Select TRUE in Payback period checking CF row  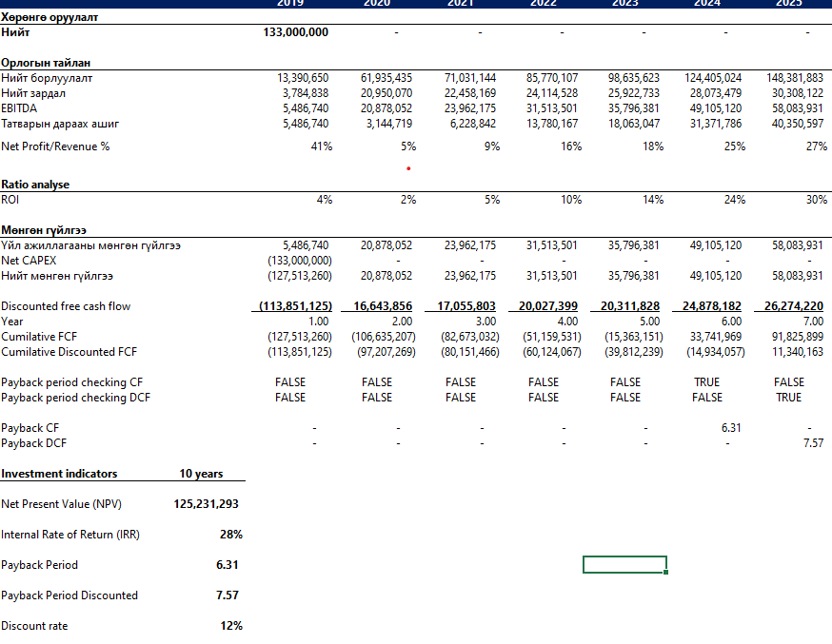click(707, 382)
